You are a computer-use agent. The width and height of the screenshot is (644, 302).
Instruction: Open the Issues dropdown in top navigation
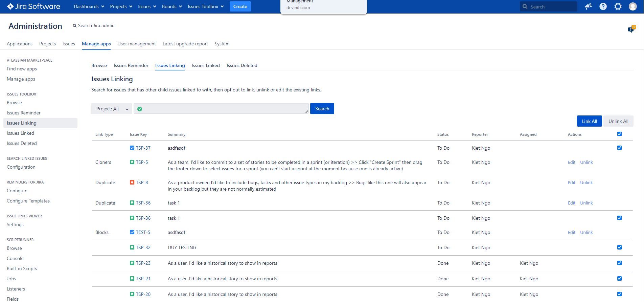click(147, 6)
